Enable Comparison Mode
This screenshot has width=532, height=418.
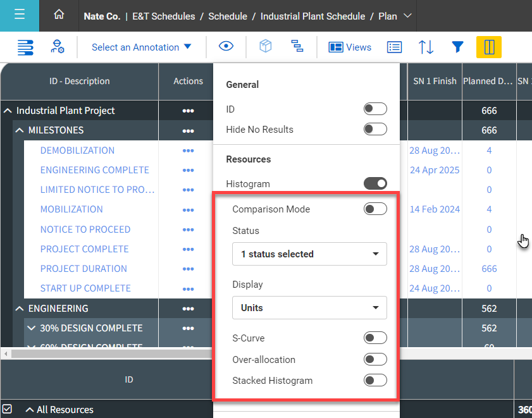[374, 209]
